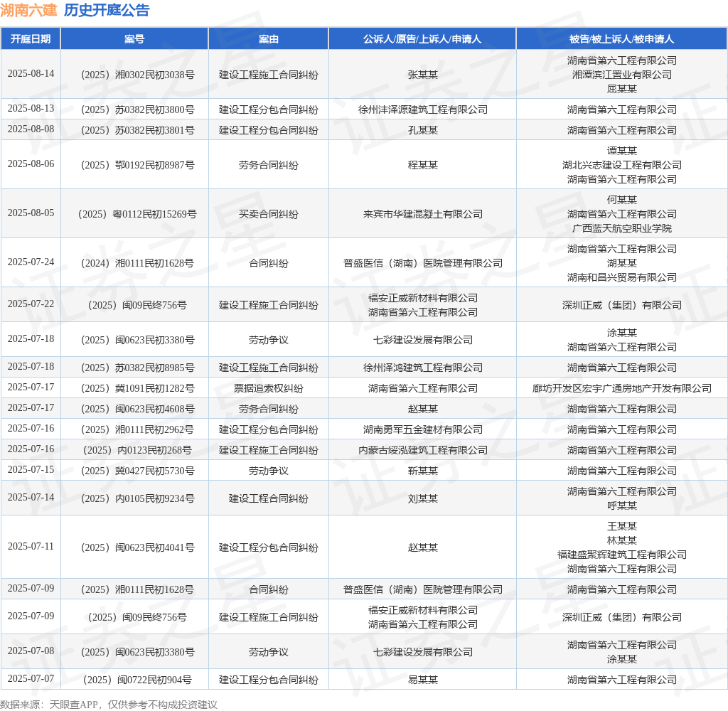Image resolution: width=728 pixels, height=711 pixels.
Task: Select the date 2025-07-15
Action: pos(31,470)
